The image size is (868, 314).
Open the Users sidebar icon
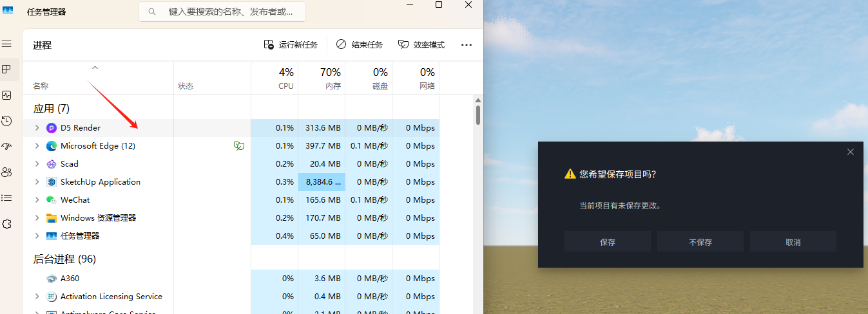pos(7,172)
